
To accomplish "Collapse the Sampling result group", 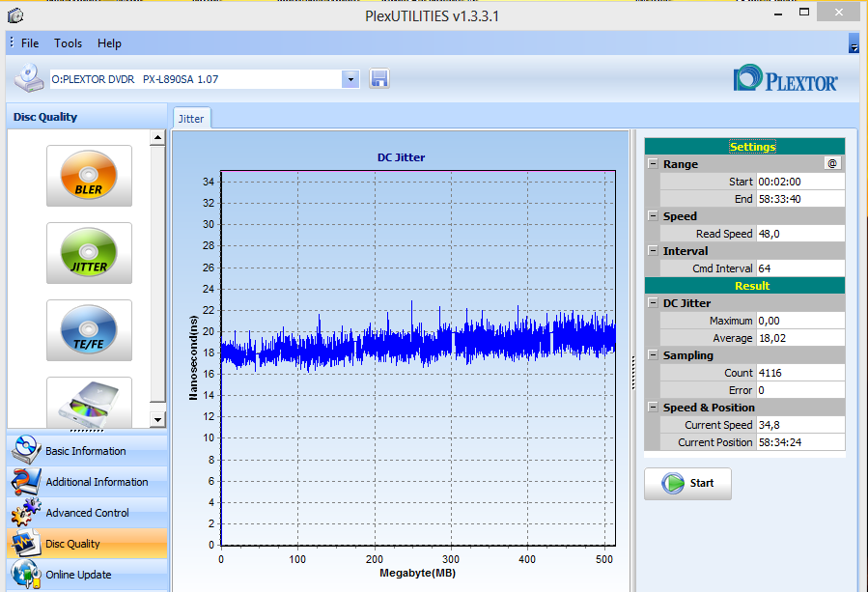I will [x=654, y=355].
